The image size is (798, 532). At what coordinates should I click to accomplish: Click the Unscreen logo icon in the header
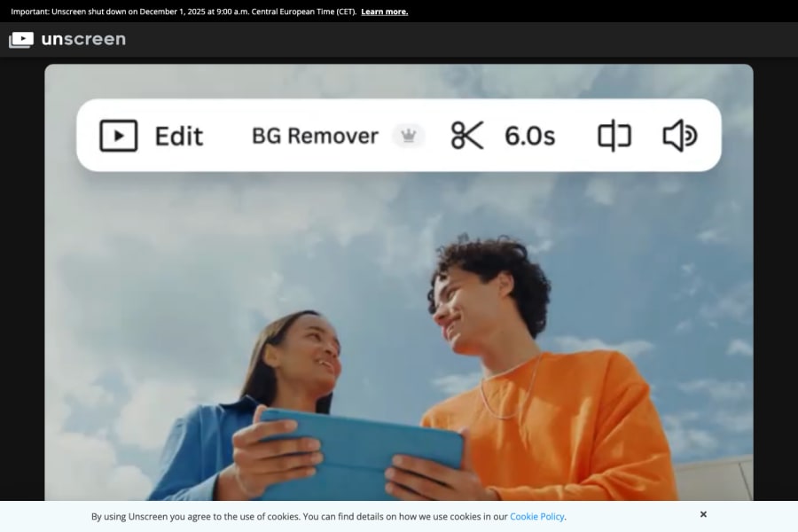21,38
